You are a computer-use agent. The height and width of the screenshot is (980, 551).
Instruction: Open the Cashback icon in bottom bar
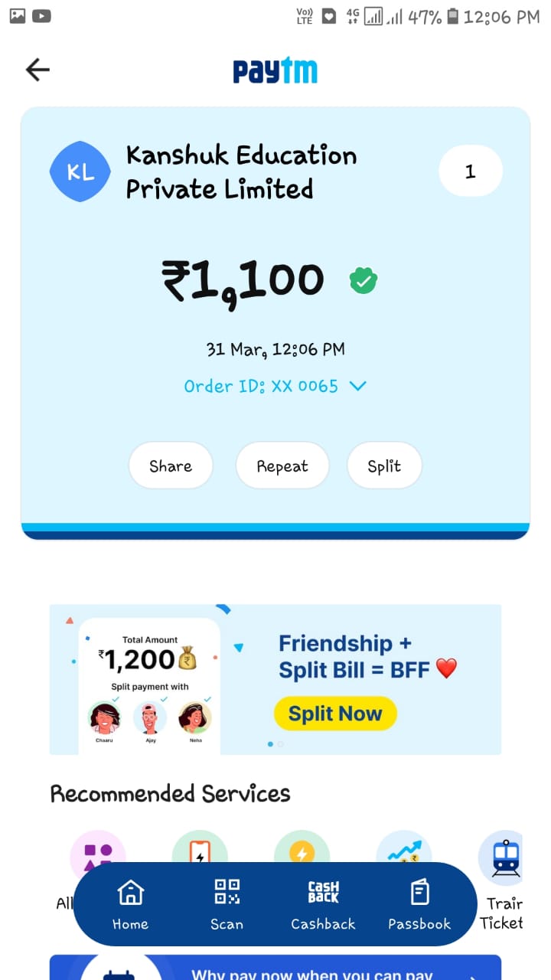pos(323,904)
